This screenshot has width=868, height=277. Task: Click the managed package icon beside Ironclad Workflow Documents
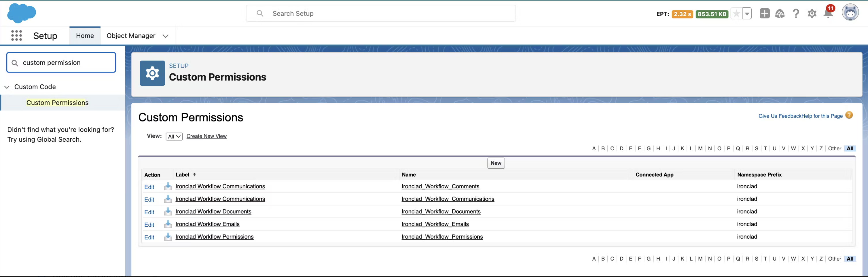click(x=168, y=212)
